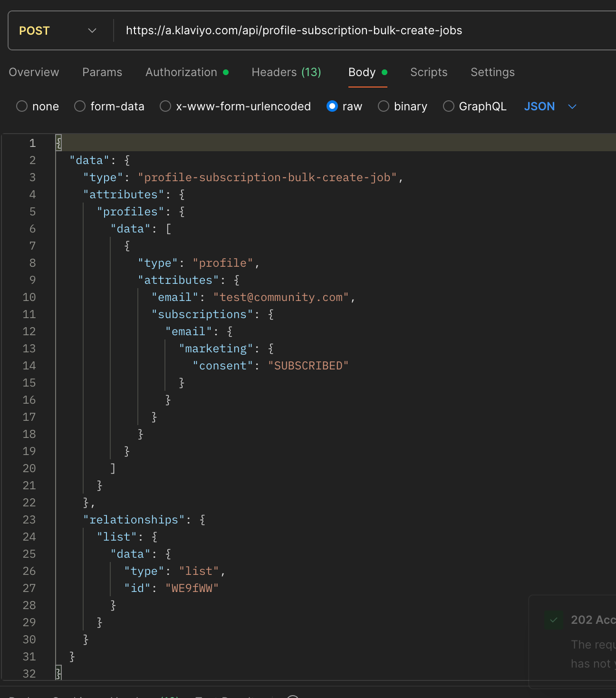Viewport: 616px width, 698px height.
Task: Click the "WE9fWW" list id value
Action: (192, 588)
